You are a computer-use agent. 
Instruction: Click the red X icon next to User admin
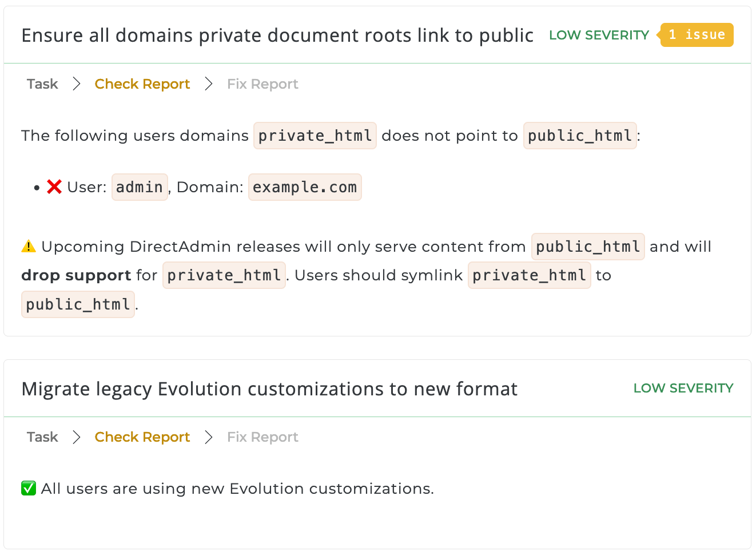click(54, 187)
